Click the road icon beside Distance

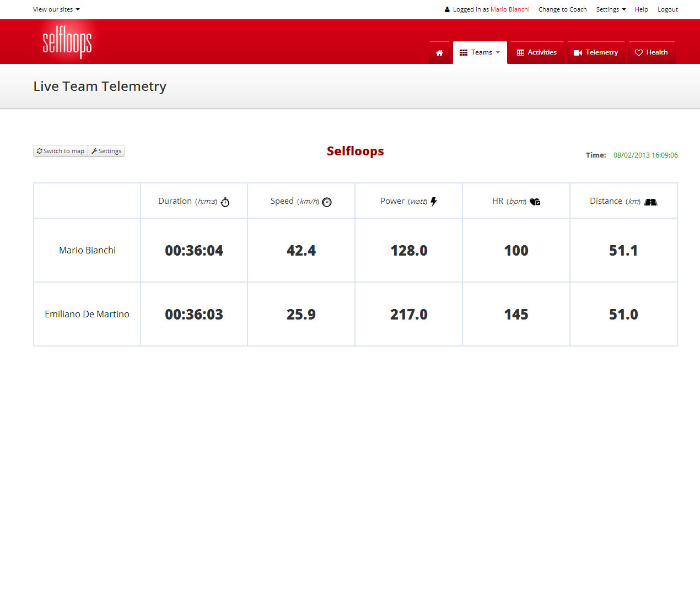pos(650,202)
